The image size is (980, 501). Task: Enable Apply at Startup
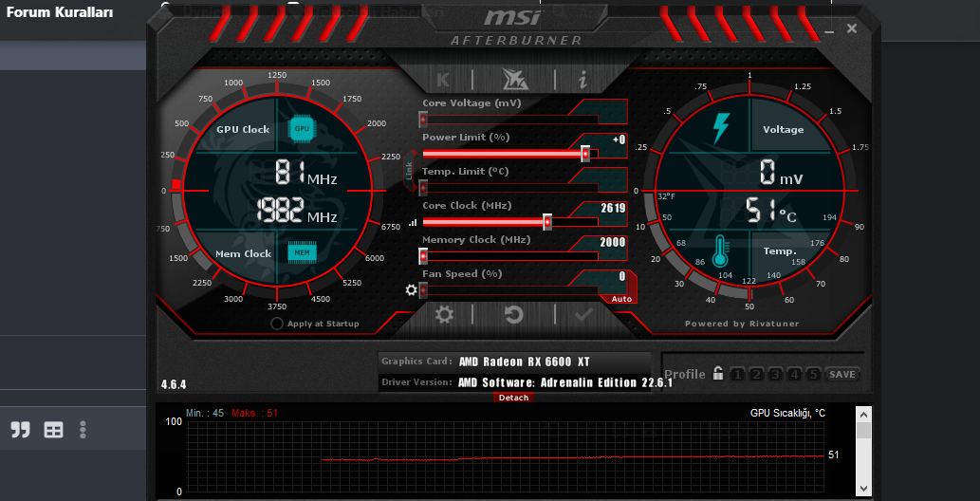315,324
